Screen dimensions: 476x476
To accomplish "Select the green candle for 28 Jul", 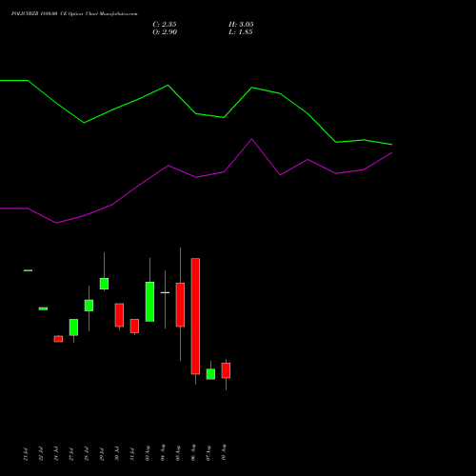I will pos(89,306).
